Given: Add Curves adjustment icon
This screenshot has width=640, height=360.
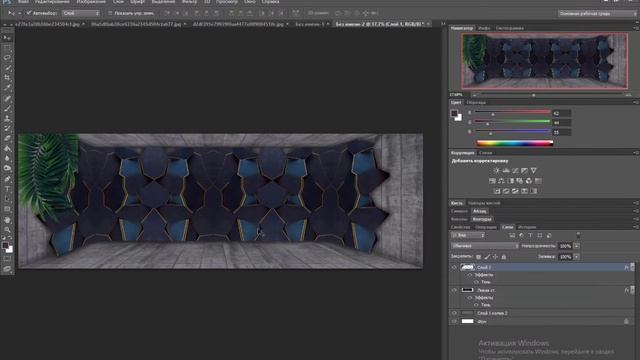Looking at the screenshot, I should [x=515, y=171].
